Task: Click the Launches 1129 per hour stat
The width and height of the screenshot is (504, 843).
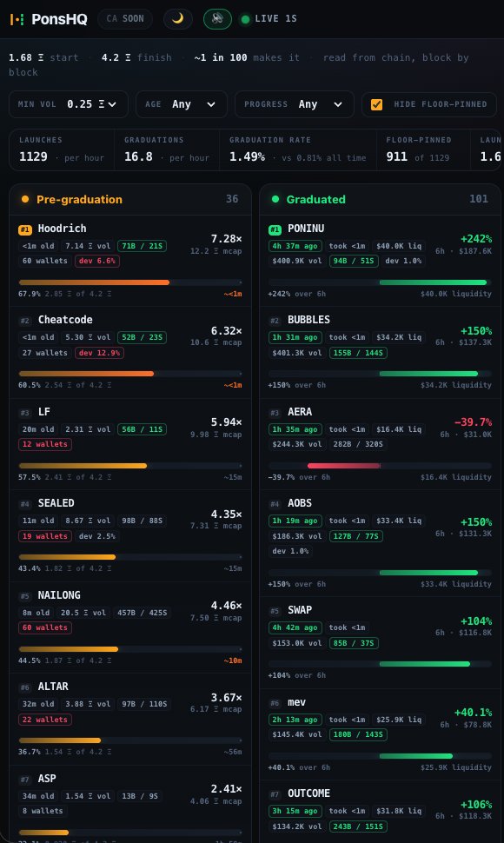Action: coord(62,150)
